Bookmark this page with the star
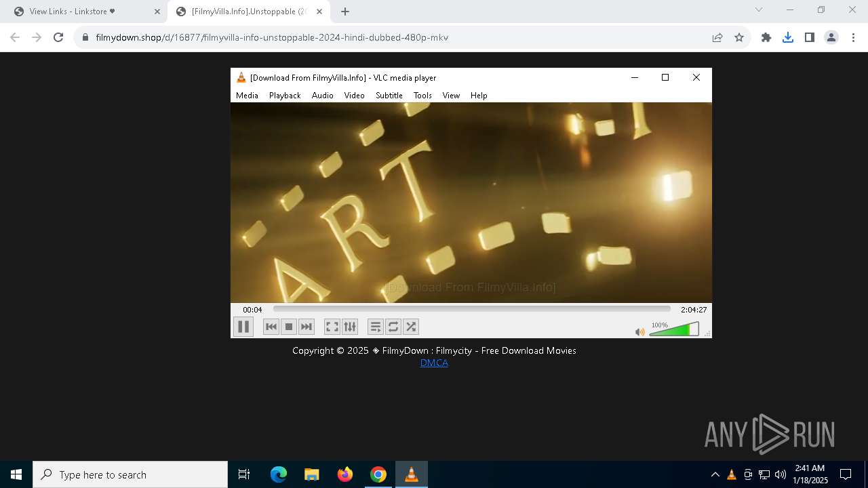868x488 pixels. tap(739, 37)
